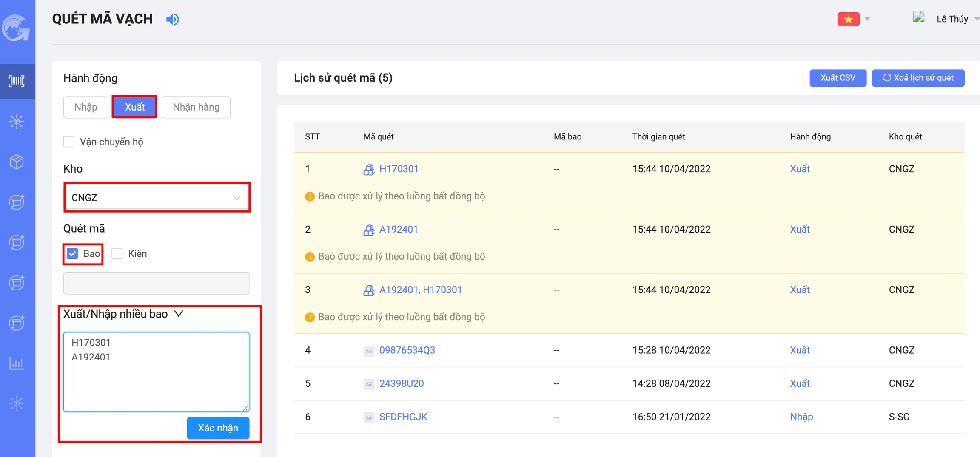The image size is (980, 457).
Task: Click the bar chart report sidebar icon
Action: coord(17,363)
